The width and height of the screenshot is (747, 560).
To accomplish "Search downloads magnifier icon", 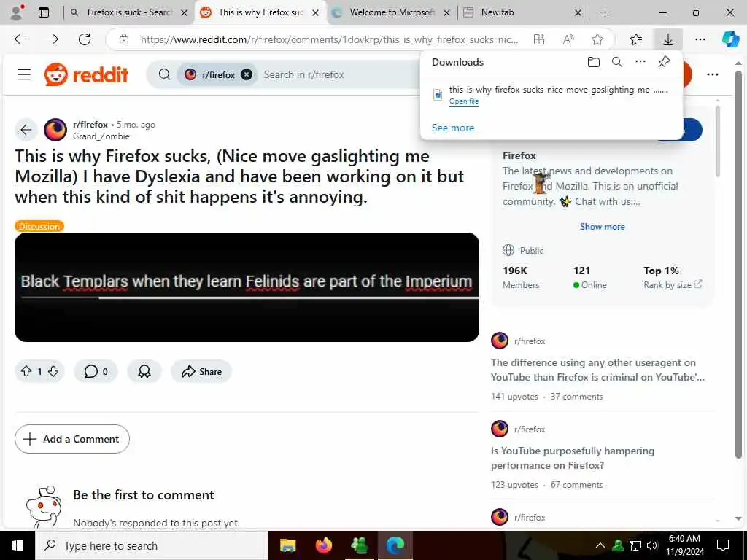I will (x=617, y=62).
